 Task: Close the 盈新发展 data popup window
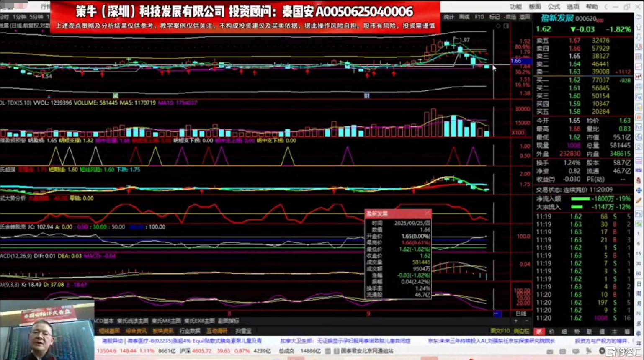(427, 213)
